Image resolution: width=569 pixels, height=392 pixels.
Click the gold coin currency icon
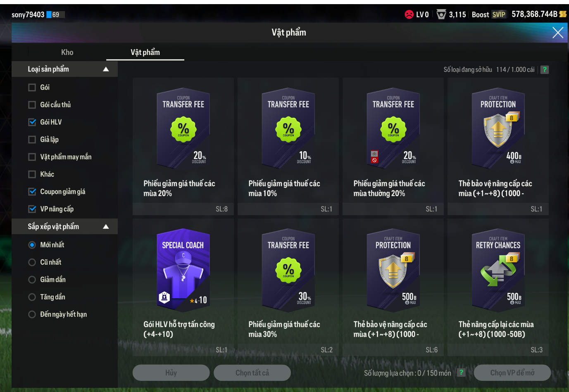pos(563,14)
